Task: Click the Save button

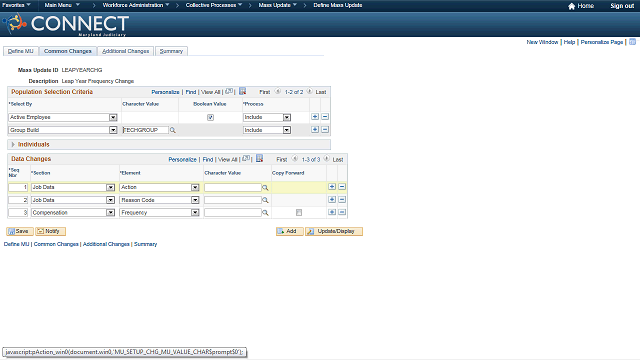Action: (x=20, y=231)
